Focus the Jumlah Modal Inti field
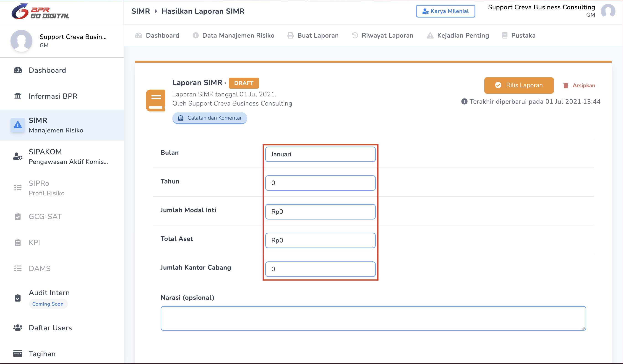623x364 pixels. [321, 212]
